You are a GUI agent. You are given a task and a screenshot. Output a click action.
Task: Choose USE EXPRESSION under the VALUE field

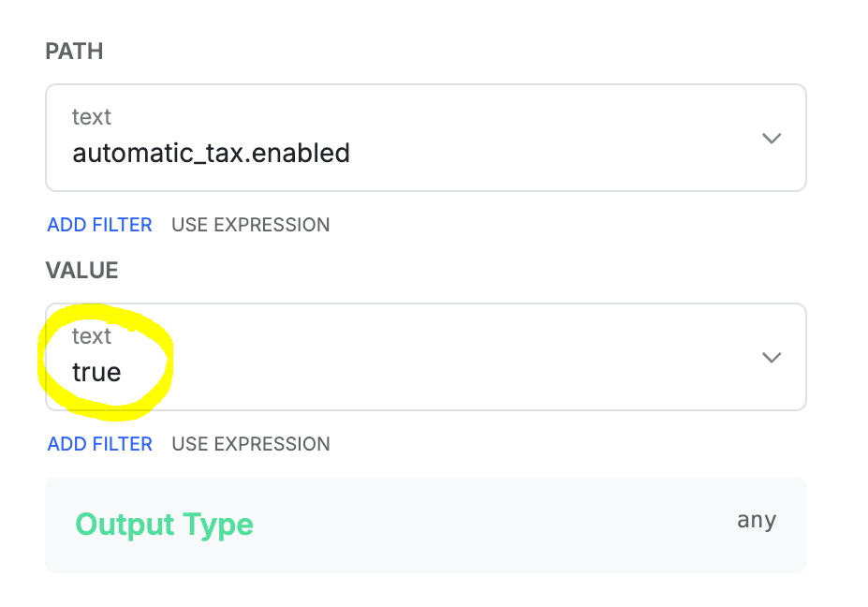(x=250, y=444)
